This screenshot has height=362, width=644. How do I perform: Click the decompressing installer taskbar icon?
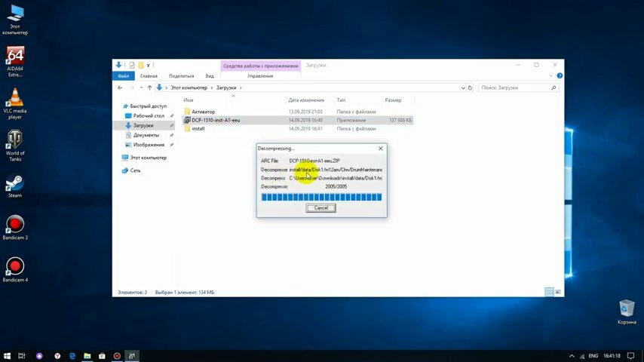click(132, 356)
